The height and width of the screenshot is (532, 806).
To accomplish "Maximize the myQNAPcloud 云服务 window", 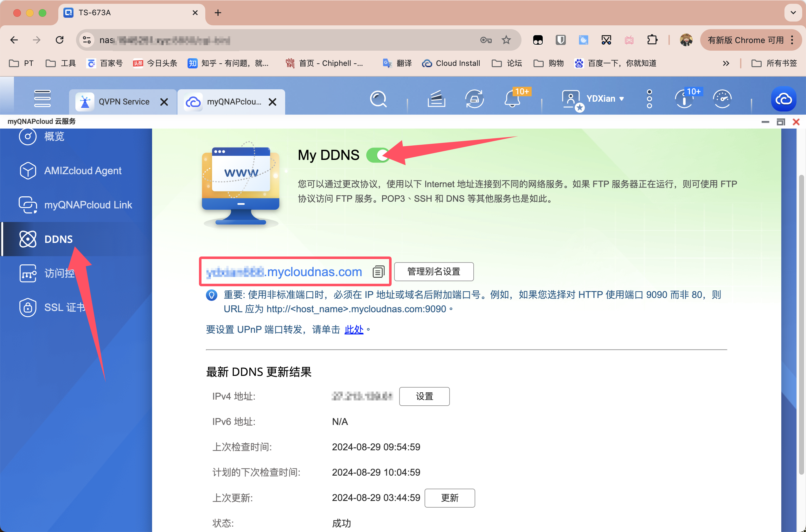I will [781, 122].
